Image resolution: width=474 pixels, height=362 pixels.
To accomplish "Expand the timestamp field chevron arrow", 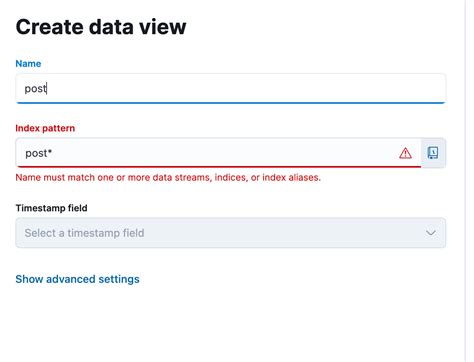I will (x=431, y=233).
